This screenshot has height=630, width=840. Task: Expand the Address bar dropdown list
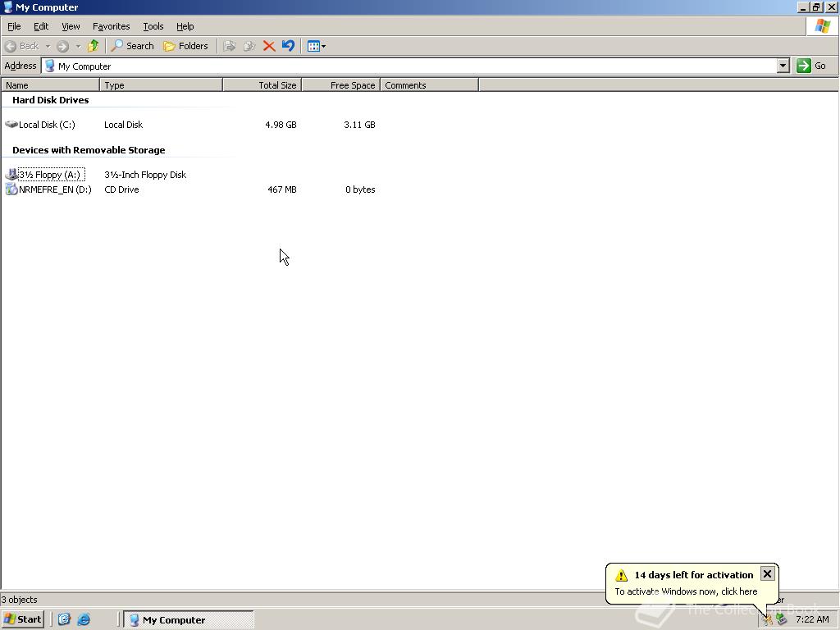click(x=783, y=66)
